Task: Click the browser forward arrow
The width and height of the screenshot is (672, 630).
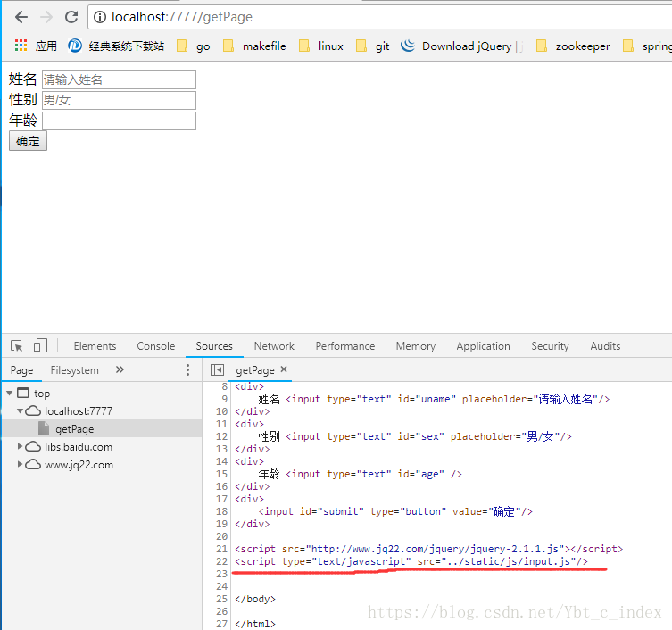Action: click(46, 17)
